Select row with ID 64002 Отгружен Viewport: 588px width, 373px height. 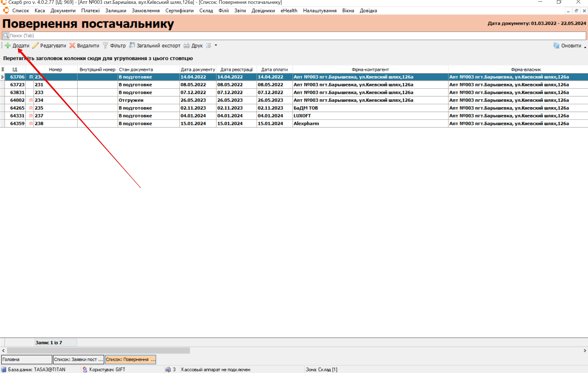[x=131, y=100]
